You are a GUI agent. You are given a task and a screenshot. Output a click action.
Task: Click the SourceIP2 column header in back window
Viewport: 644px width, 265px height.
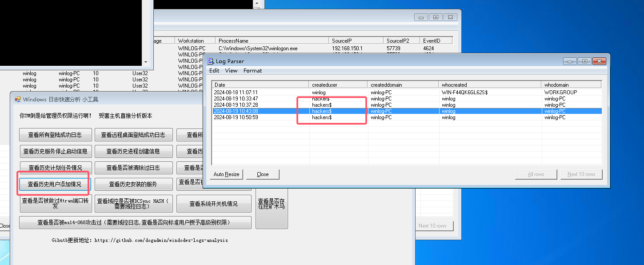pos(401,41)
